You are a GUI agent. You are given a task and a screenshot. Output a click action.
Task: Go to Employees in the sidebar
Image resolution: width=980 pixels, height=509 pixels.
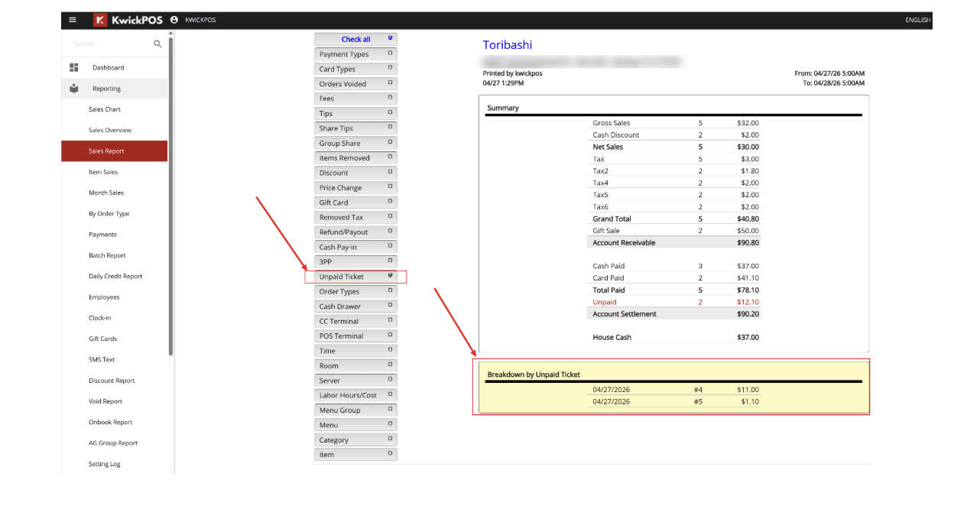[114, 297]
